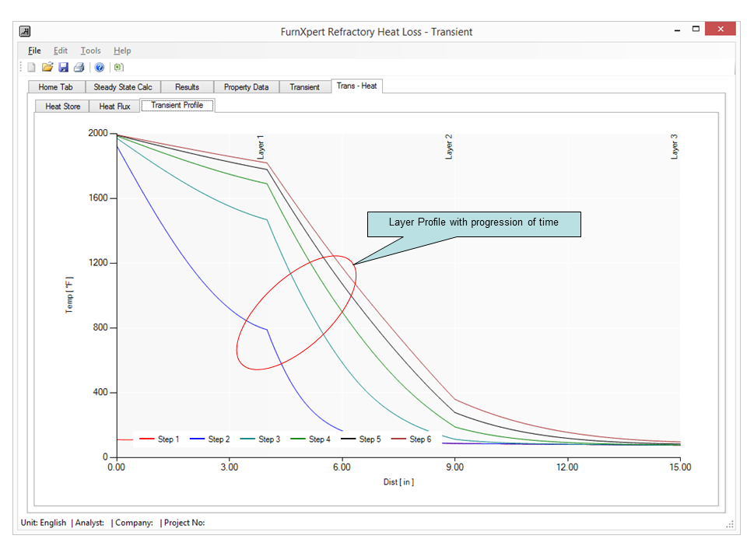Open the Property Data tab
The image size is (747, 560).
pos(246,86)
